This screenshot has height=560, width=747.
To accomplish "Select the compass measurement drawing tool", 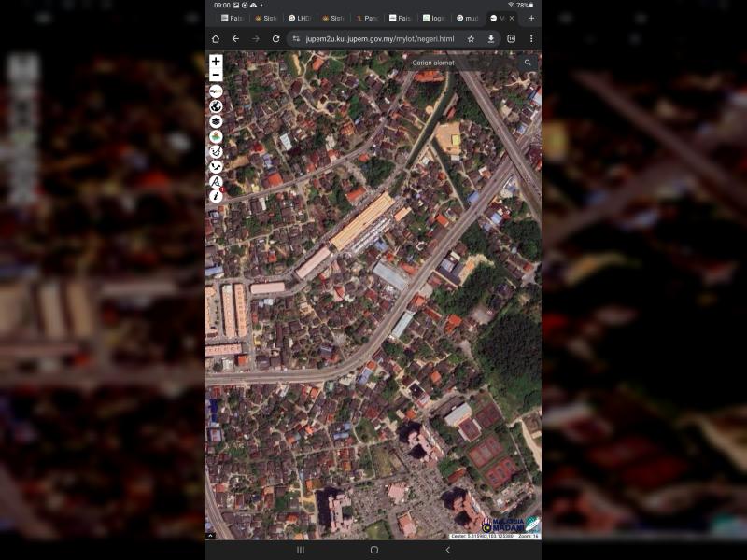I will pos(216,181).
